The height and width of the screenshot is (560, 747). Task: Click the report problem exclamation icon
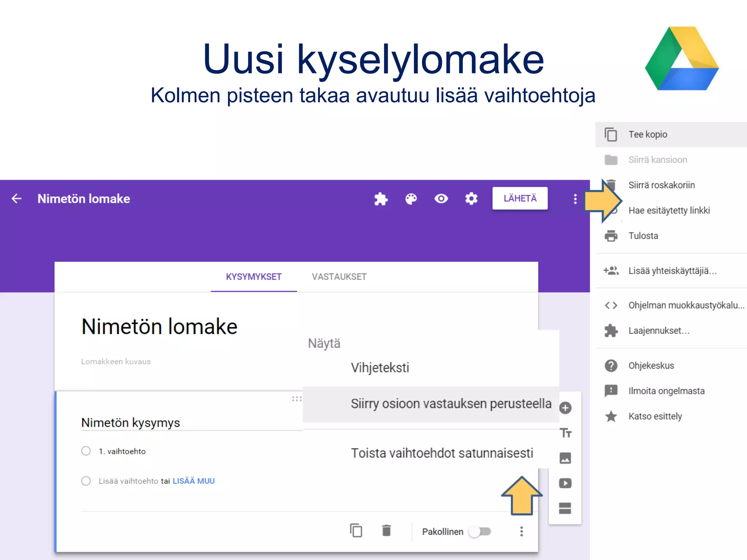click(611, 391)
